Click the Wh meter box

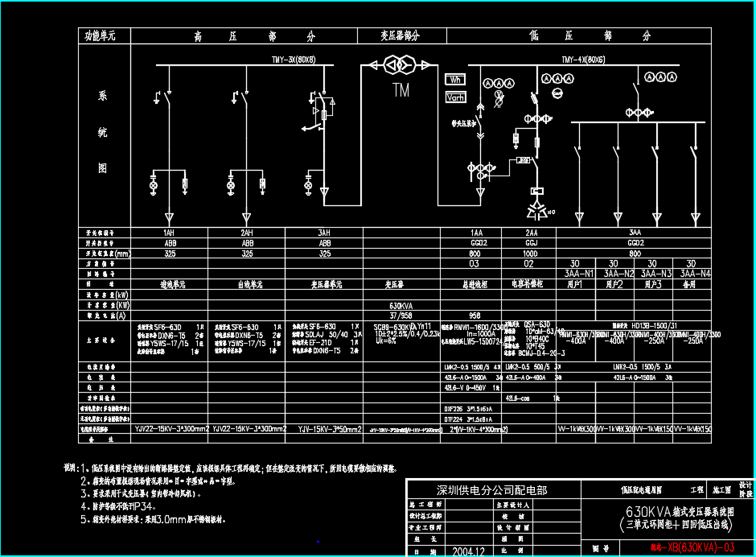pyautogui.click(x=455, y=80)
